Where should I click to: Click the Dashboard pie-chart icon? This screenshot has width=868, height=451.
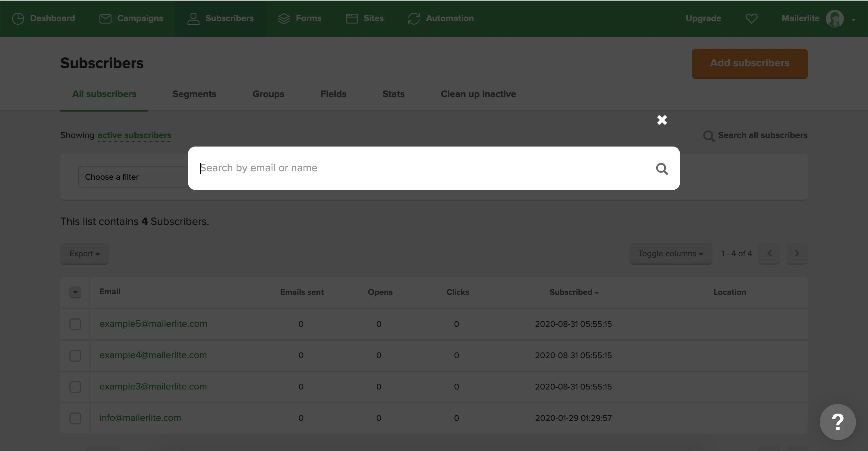[x=18, y=18]
